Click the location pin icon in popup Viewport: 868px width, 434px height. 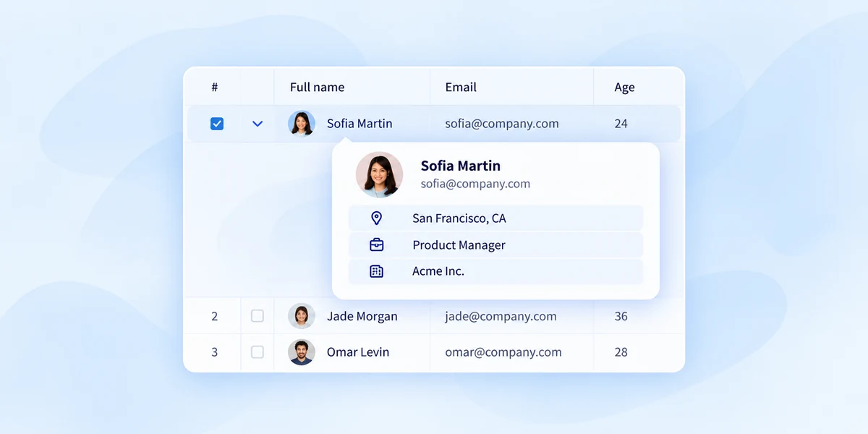tap(376, 218)
